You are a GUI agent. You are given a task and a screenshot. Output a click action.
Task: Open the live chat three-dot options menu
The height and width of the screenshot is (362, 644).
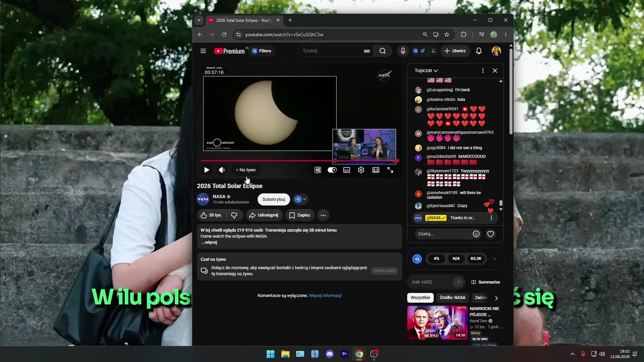click(x=483, y=71)
